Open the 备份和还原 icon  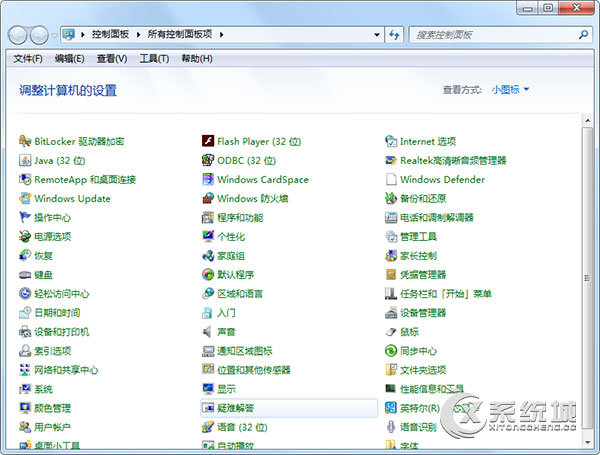pos(391,198)
